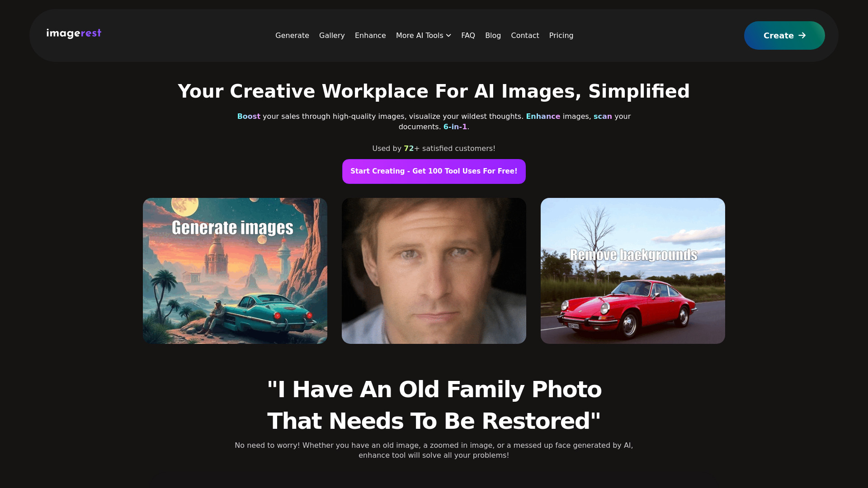Click the Generate images thumbnail
The image size is (868, 488).
click(x=235, y=271)
